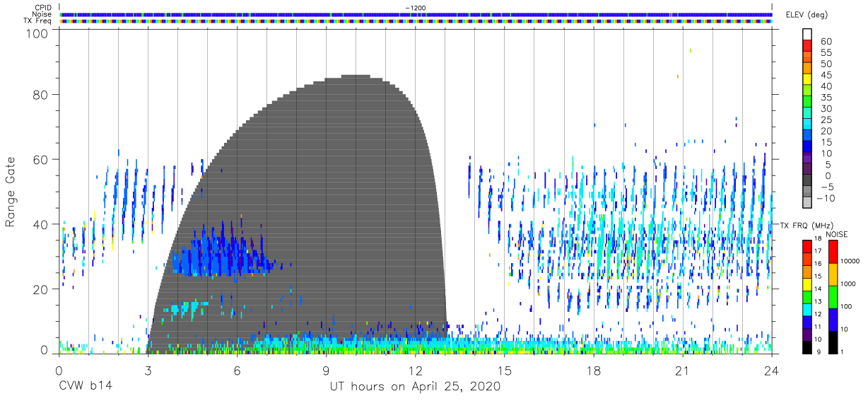The image size is (868, 401).
Task: Click the white top swatch of elevation legend
Action: (809, 33)
